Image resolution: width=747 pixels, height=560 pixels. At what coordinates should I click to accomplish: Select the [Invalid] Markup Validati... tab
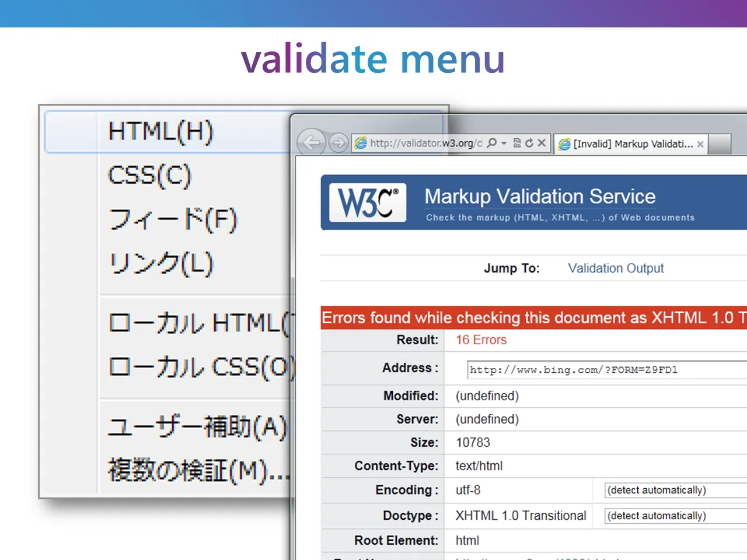(x=631, y=144)
